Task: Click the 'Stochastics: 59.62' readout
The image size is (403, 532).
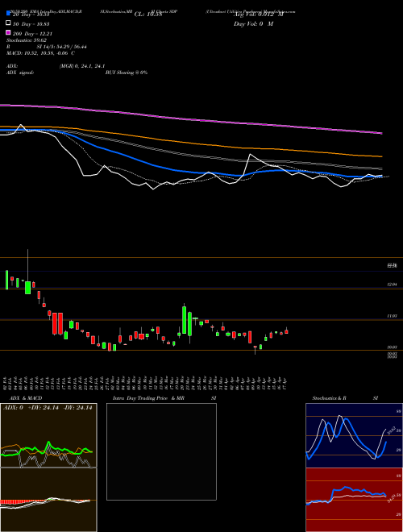Action: [x=26, y=40]
